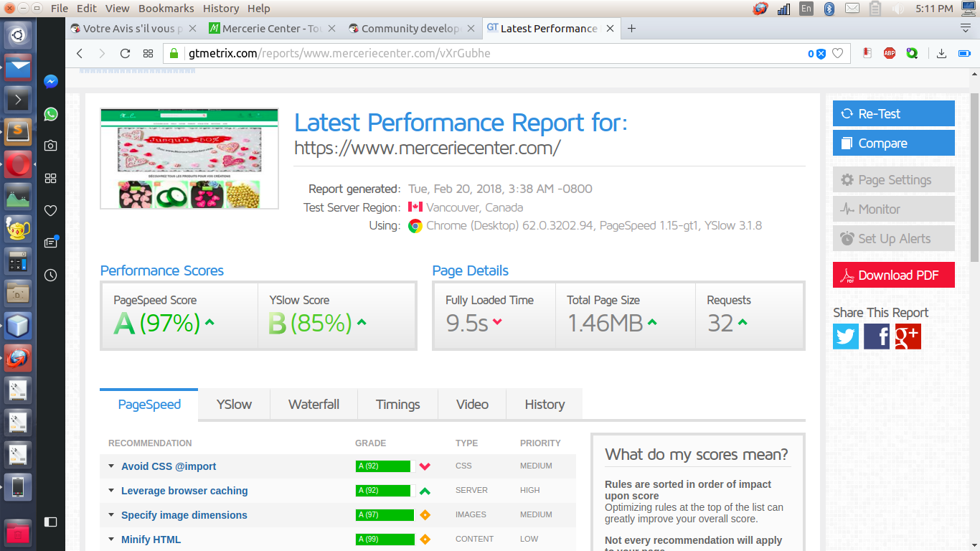This screenshot has height=551, width=980.
Task: Click the Avoid CSS @import grade bar
Action: click(385, 466)
